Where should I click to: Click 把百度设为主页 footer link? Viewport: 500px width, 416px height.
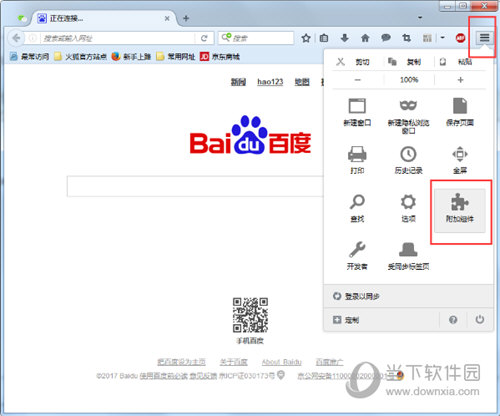click(181, 362)
